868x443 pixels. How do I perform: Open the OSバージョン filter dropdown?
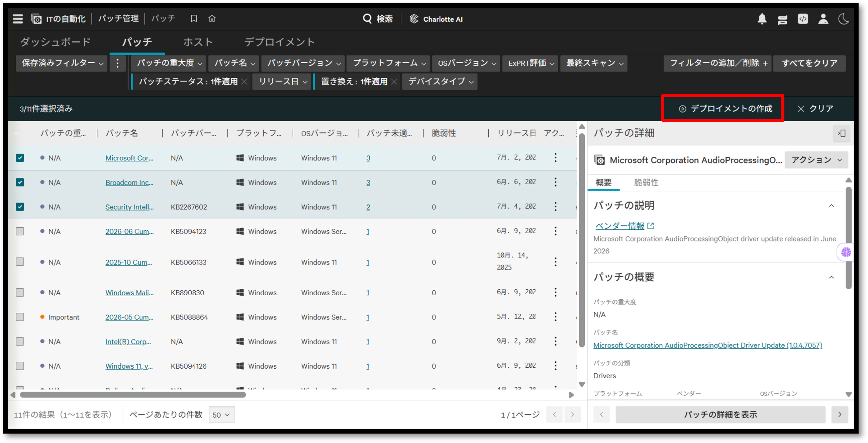pos(466,63)
